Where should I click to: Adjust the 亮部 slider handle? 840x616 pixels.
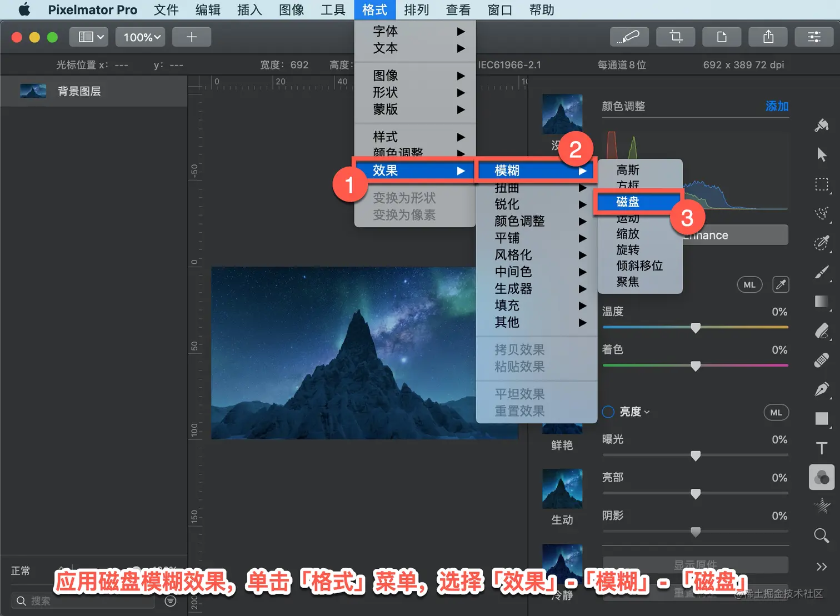(x=696, y=494)
